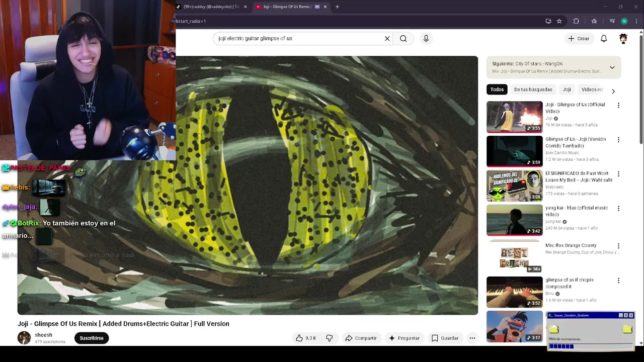Open Best Friend Rex Orange County mix thumbnail
Image resolution: width=644 pixels, height=362 pixels.
515,257
